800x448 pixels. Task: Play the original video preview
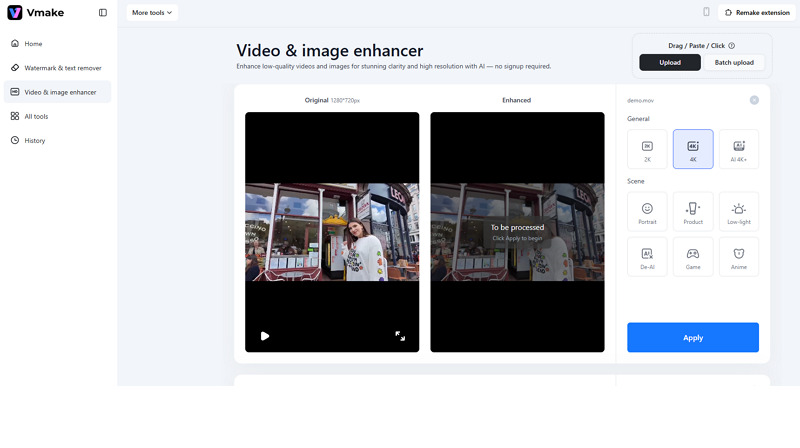265,336
